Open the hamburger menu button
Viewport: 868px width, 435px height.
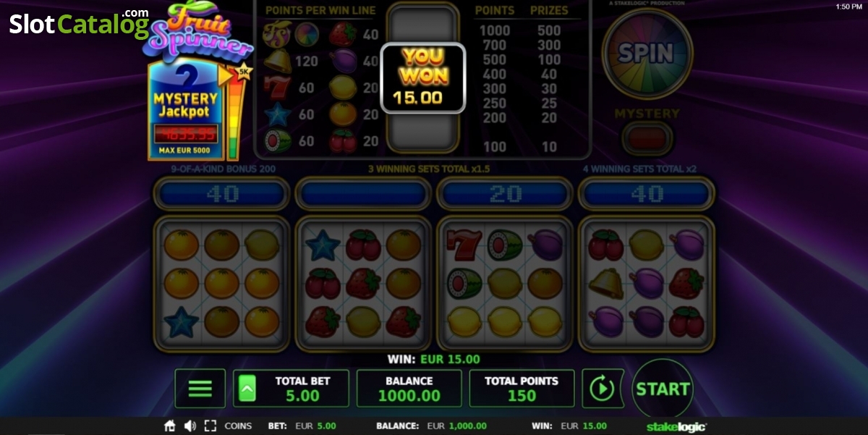pos(200,389)
